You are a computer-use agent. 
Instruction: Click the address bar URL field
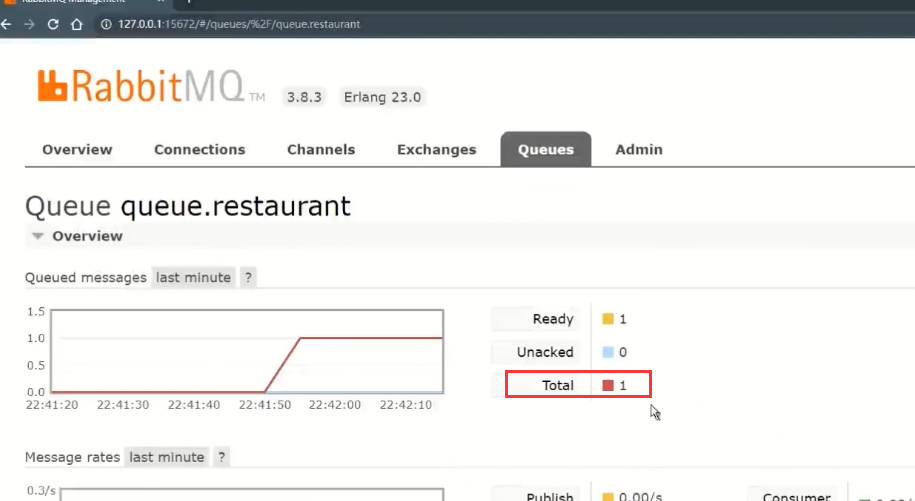239,24
